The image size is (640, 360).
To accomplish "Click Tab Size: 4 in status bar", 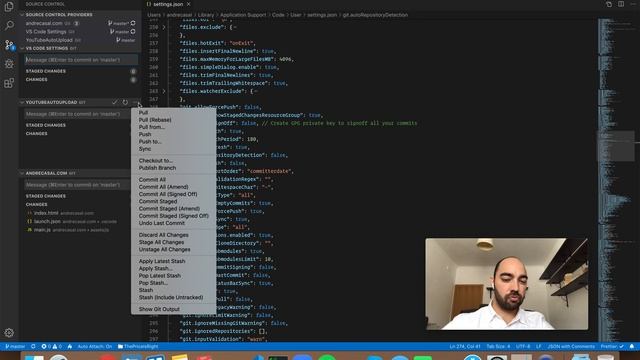I will pos(498,346).
